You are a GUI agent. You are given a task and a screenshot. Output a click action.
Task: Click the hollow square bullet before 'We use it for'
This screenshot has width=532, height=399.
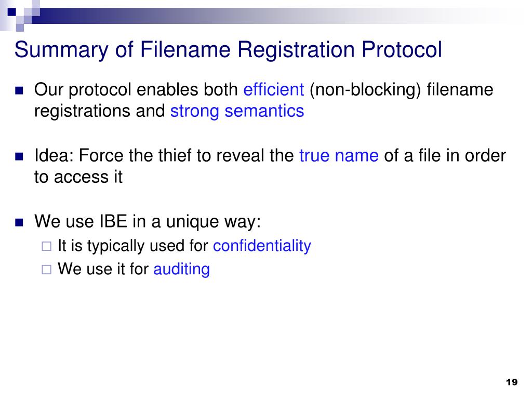(46, 270)
